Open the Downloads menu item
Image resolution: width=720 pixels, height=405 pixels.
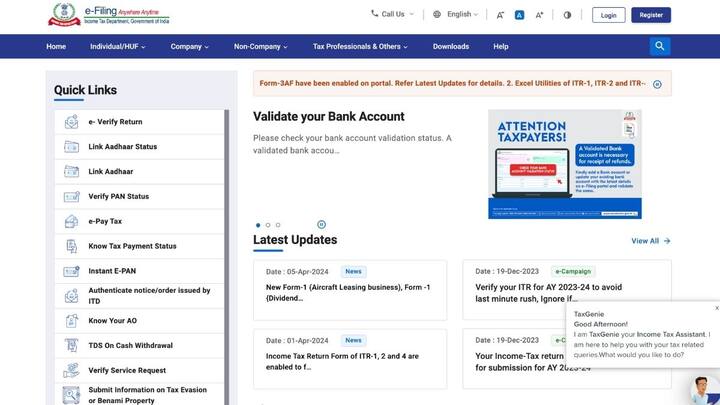[x=451, y=46]
